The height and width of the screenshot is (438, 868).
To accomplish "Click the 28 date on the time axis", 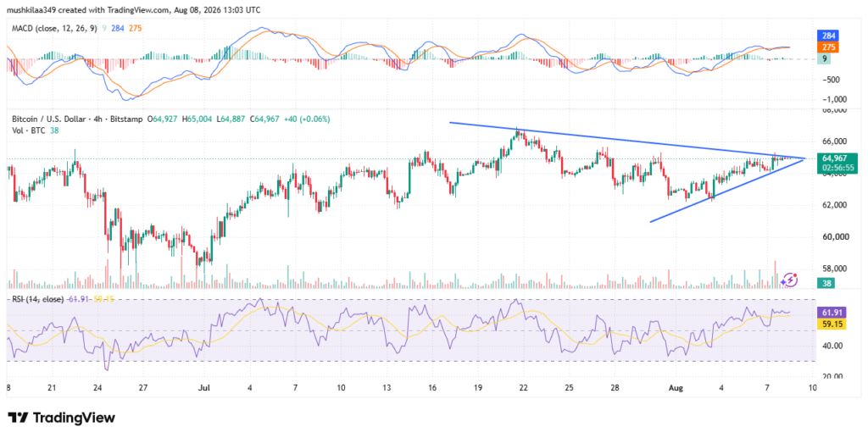I will [x=615, y=388].
